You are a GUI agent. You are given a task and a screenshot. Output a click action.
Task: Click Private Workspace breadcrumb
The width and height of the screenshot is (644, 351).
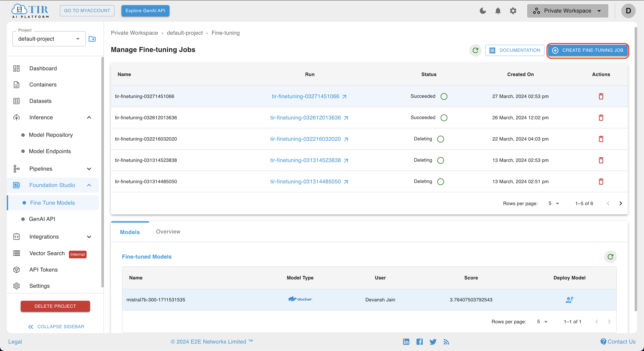pyautogui.click(x=134, y=33)
